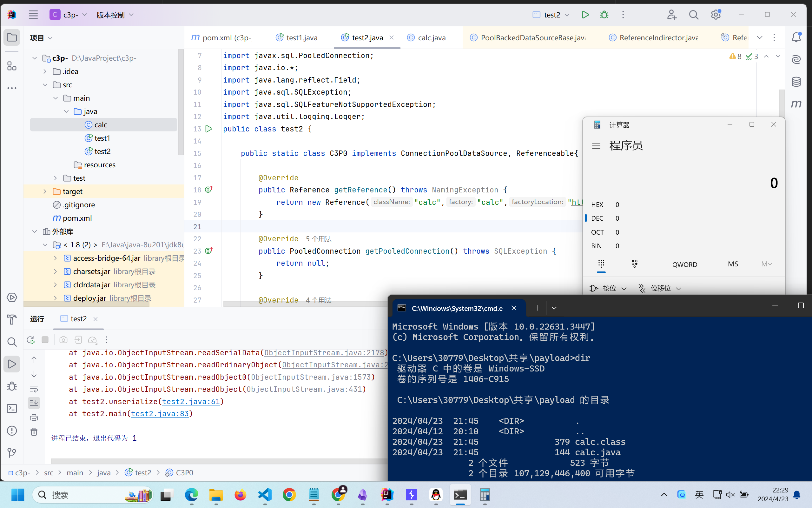Viewport: 812px width, 508px height.
Task: Open the Database tool window icon
Action: click(x=796, y=82)
